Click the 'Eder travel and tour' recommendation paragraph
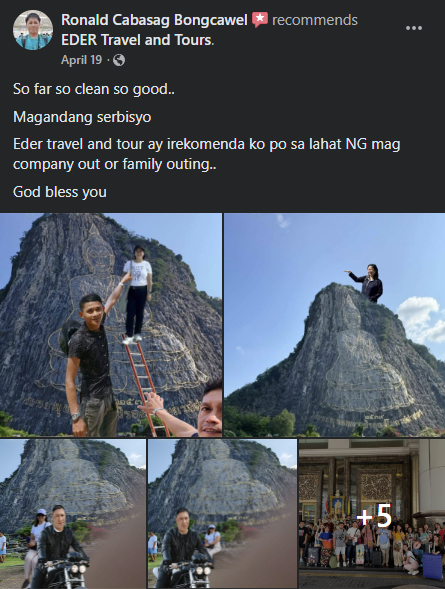Viewport: 445px width, 589px height. click(207, 154)
